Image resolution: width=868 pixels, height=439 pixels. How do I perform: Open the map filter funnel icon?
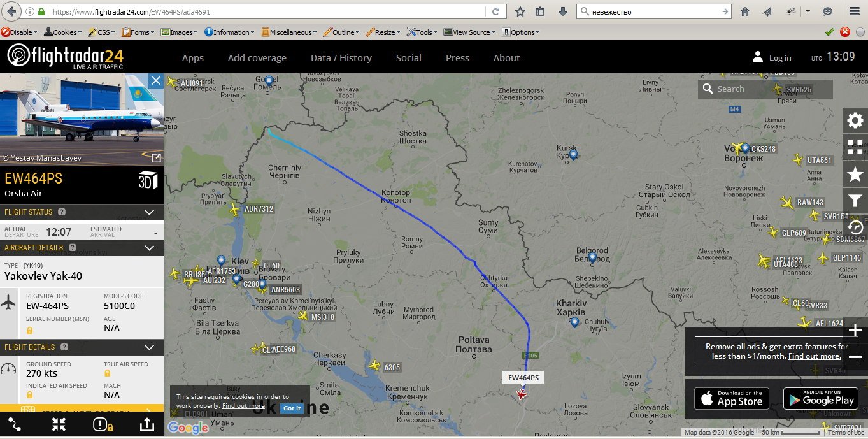click(x=855, y=201)
